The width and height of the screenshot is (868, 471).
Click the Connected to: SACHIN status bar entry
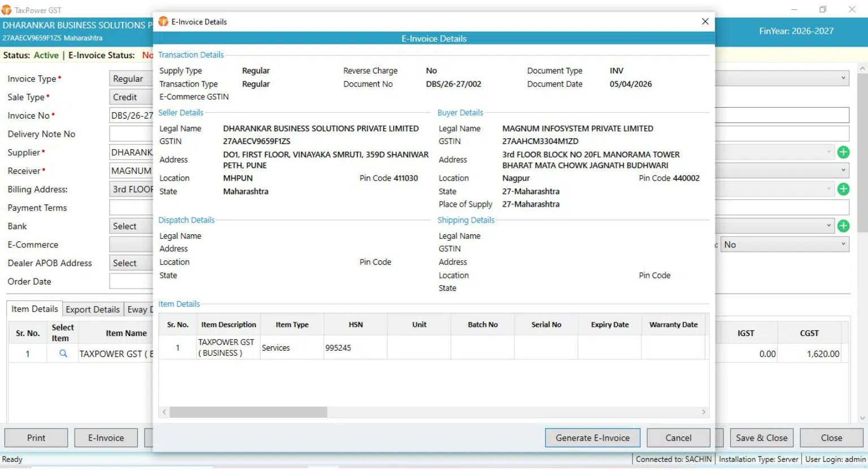coord(674,460)
